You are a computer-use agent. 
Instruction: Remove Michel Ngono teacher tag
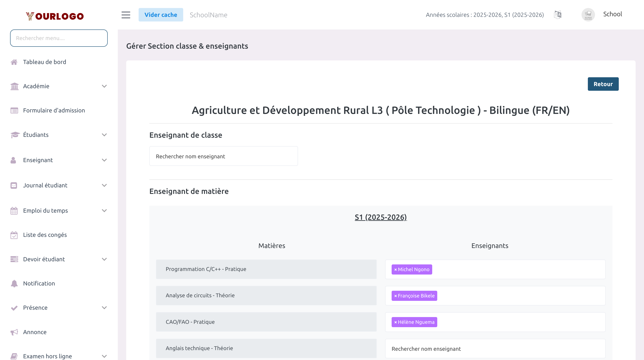[x=395, y=270]
